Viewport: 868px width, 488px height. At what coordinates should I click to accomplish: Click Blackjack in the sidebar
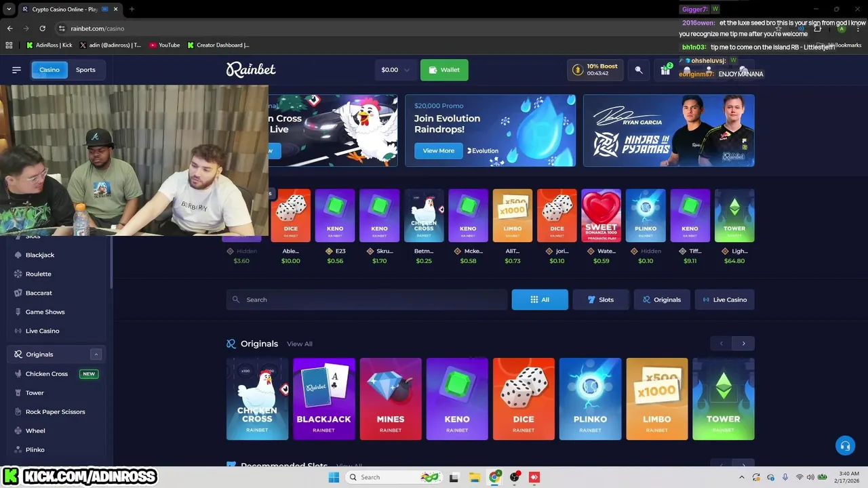pyautogui.click(x=40, y=255)
